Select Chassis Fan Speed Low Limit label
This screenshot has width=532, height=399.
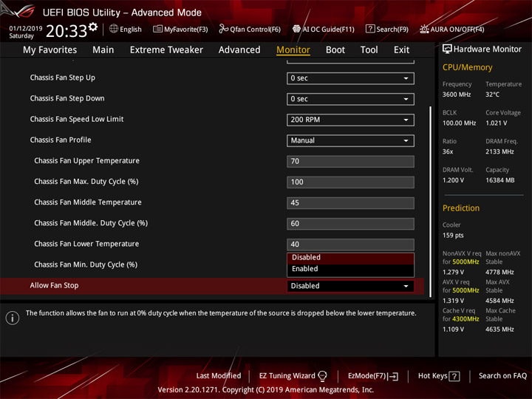[x=77, y=119]
